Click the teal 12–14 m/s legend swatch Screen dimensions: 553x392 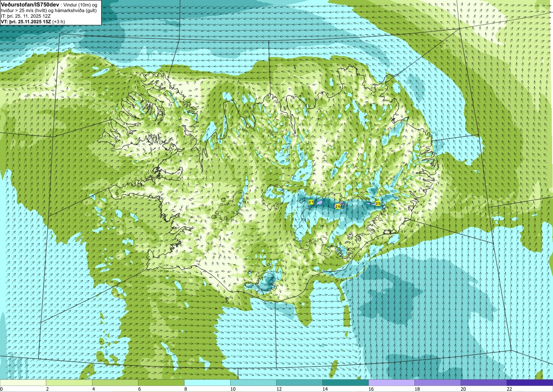click(299, 383)
